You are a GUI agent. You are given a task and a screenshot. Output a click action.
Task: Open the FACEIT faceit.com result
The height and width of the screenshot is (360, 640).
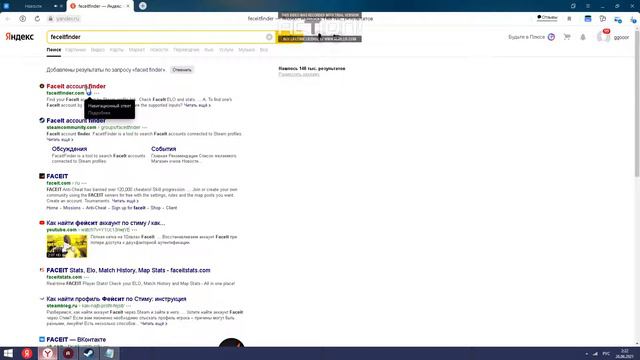click(57, 176)
